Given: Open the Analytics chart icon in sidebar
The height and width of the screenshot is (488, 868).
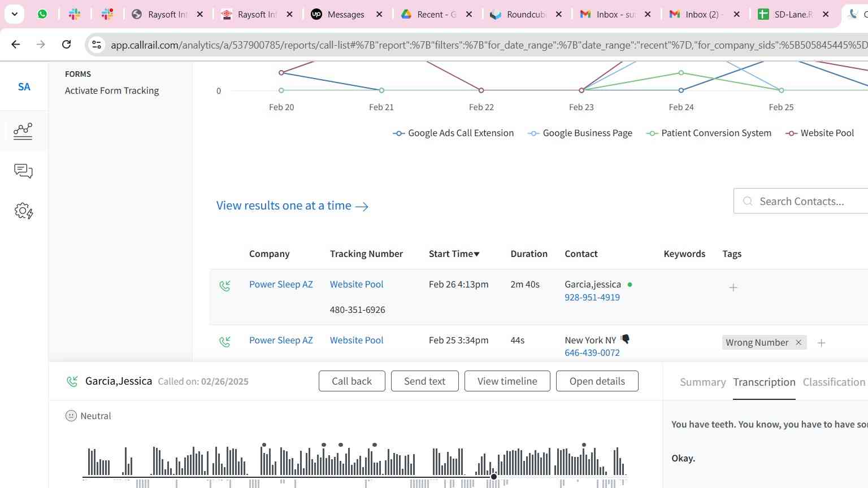Looking at the screenshot, I should (x=23, y=131).
